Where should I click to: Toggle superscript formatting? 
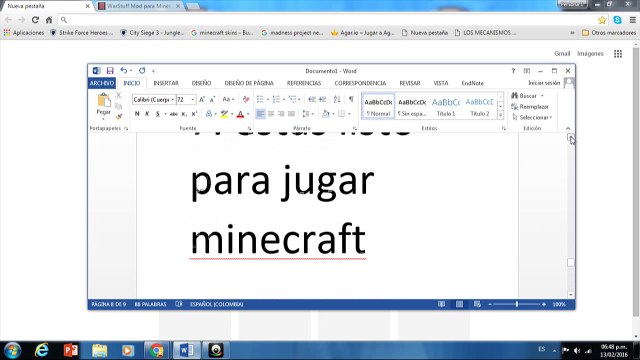(194, 114)
